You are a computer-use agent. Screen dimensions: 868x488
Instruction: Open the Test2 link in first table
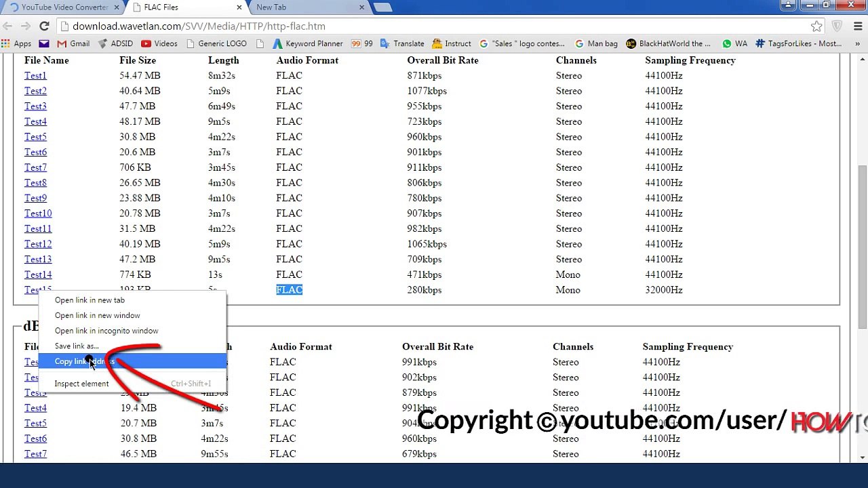click(x=35, y=91)
